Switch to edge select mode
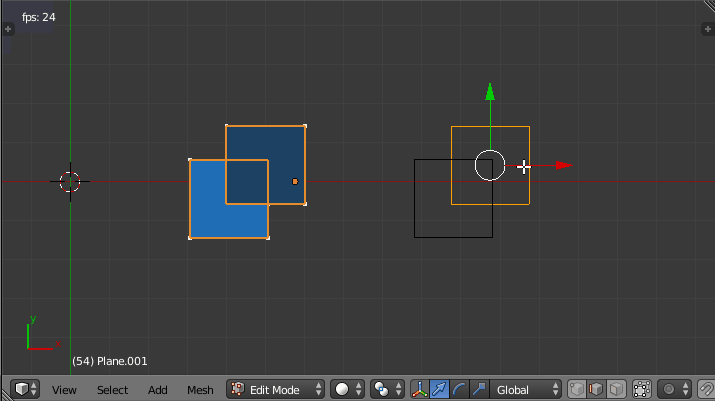The width and height of the screenshot is (715, 401). point(596,389)
